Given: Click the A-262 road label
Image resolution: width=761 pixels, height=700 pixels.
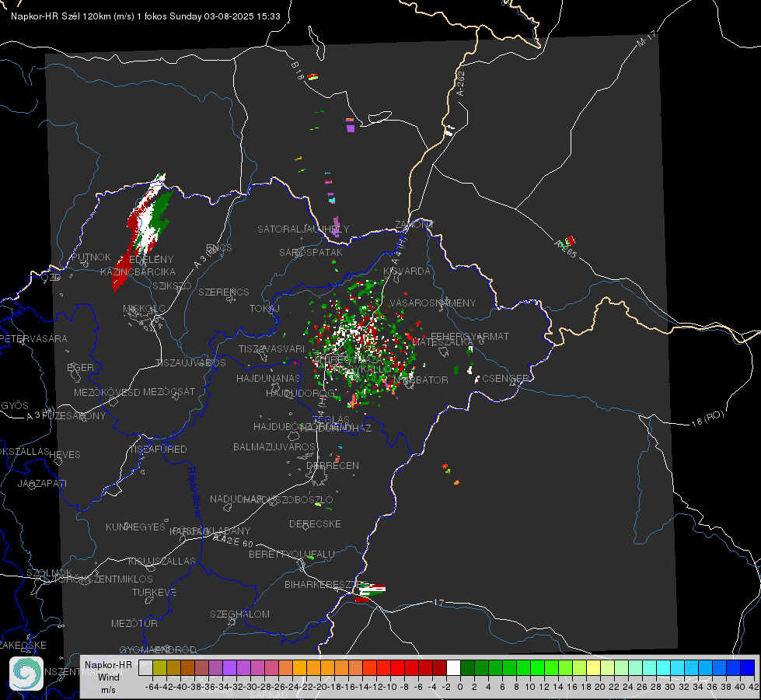Looking at the screenshot, I should (461, 83).
